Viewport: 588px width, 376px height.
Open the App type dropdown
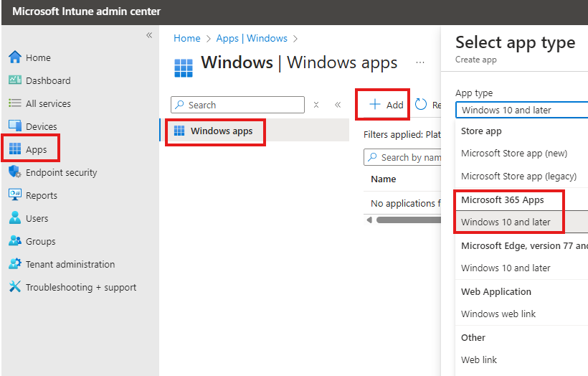pyautogui.click(x=521, y=110)
